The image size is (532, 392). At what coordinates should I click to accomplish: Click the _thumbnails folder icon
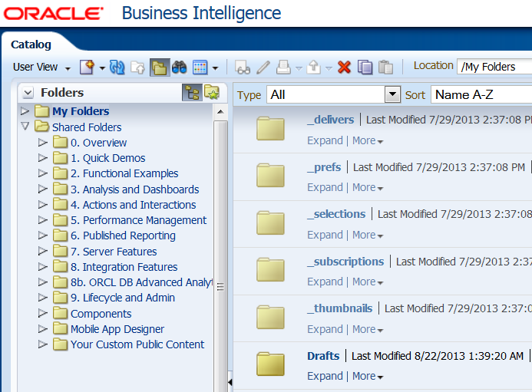click(270, 317)
